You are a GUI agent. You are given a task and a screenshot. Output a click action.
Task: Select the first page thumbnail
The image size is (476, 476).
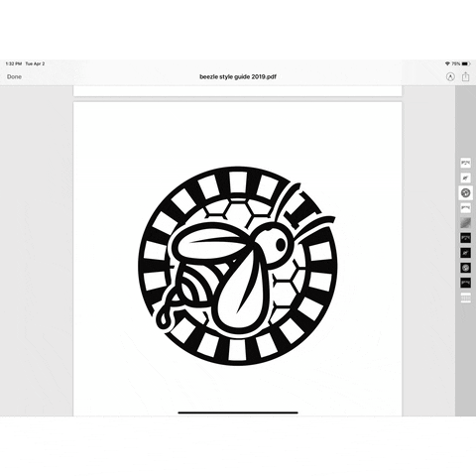pyautogui.click(x=465, y=163)
